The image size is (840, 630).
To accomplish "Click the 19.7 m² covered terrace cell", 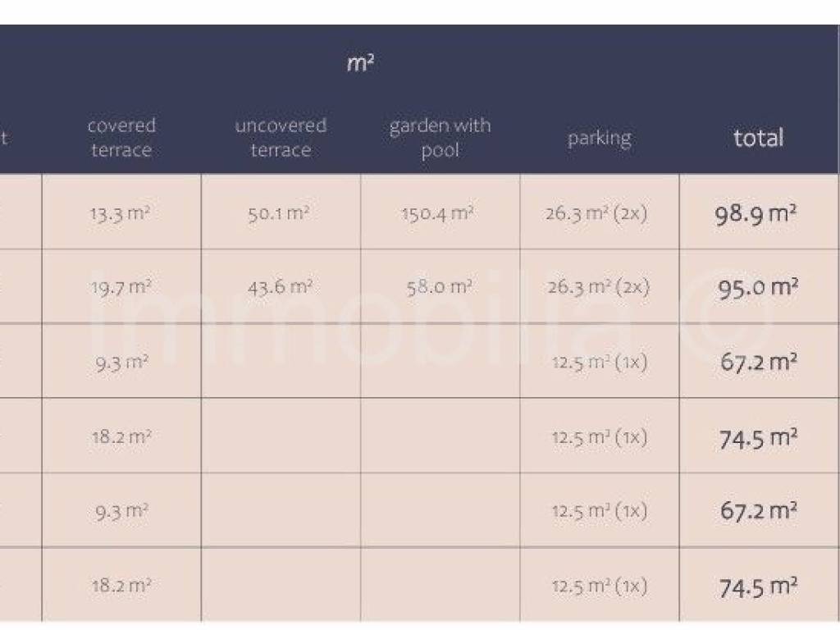I will (121, 287).
